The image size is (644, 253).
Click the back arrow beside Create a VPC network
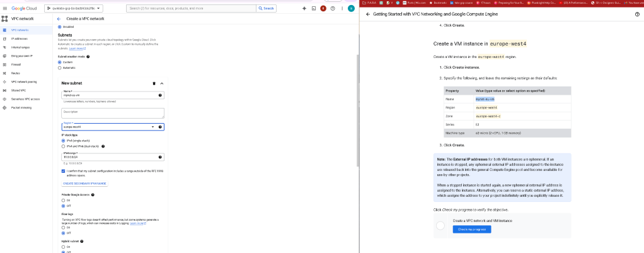[59, 19]
